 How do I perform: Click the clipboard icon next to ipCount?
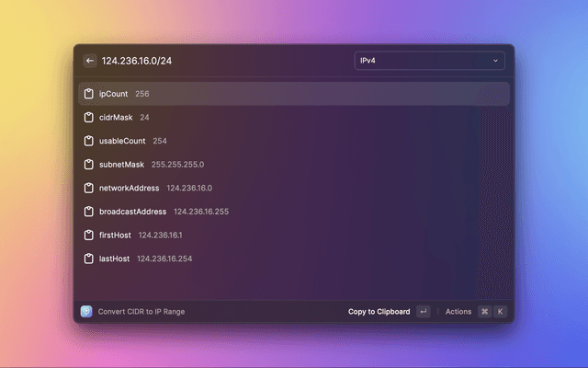coord(88,94)
